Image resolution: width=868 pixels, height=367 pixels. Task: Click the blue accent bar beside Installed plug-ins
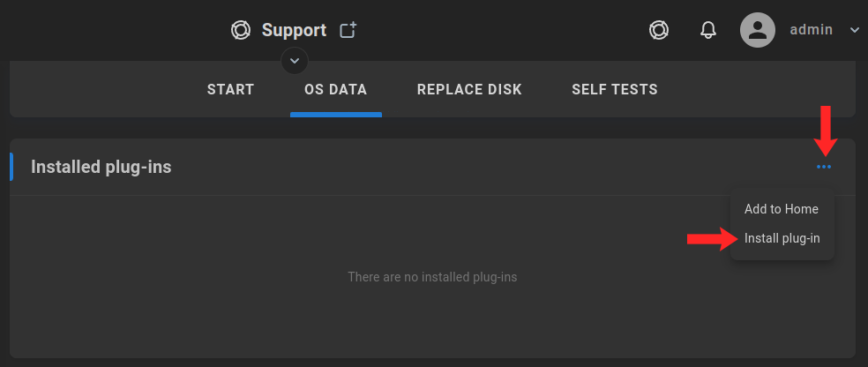tap(11, 167)
